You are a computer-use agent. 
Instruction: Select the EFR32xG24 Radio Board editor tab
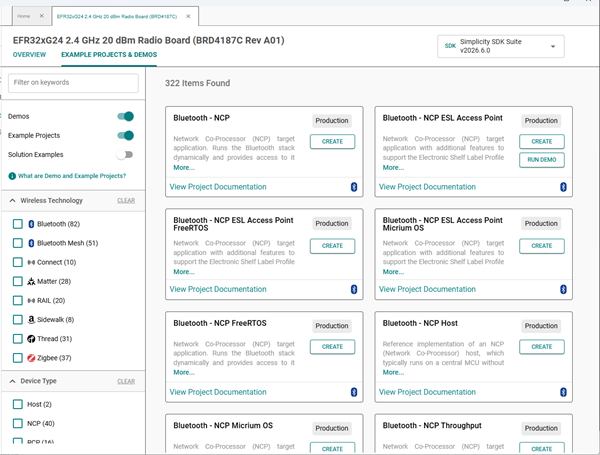(117, 16)
